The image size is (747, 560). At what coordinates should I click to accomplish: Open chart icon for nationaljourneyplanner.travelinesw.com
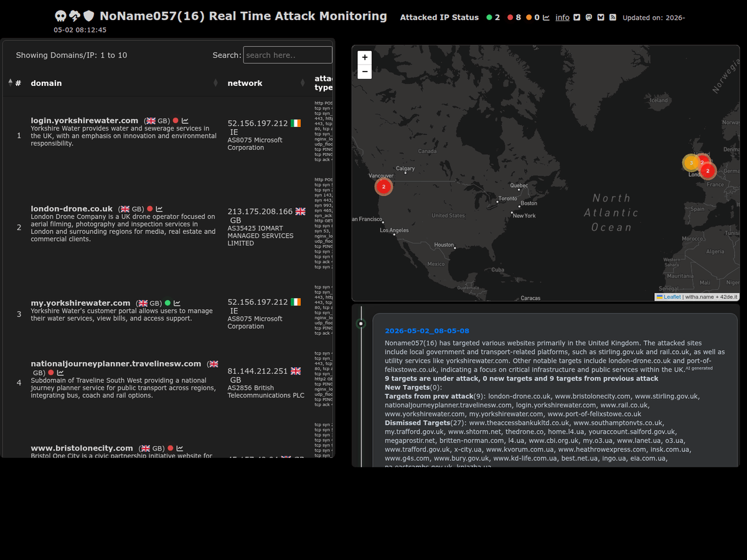coord(60,373)
